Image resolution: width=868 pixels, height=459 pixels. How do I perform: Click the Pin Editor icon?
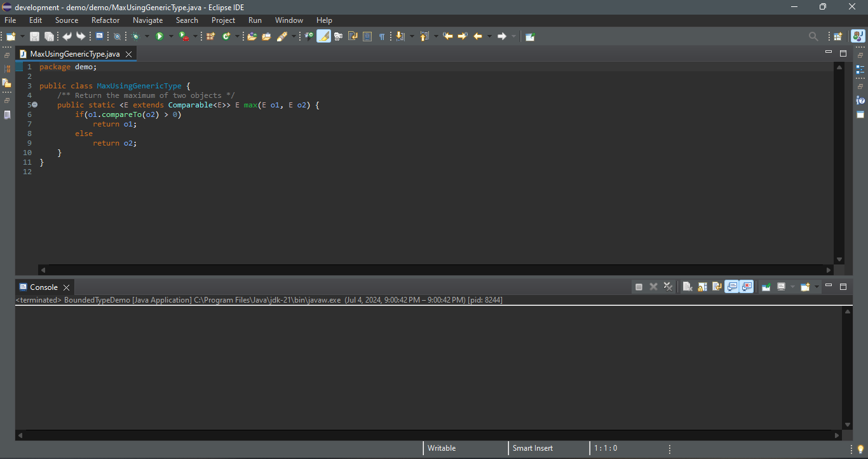530,36
